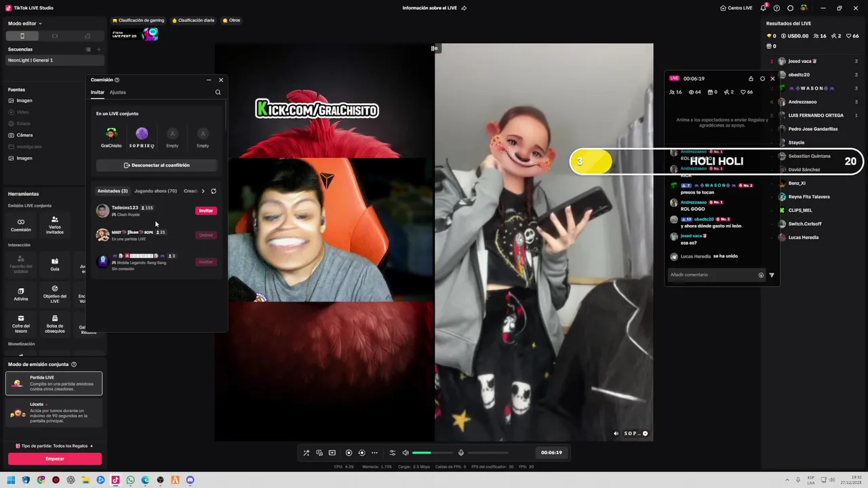Search in the Coemisión panel
Image resolution: width=868 pixels, height=488 pixels.
[x=218, y=92]
